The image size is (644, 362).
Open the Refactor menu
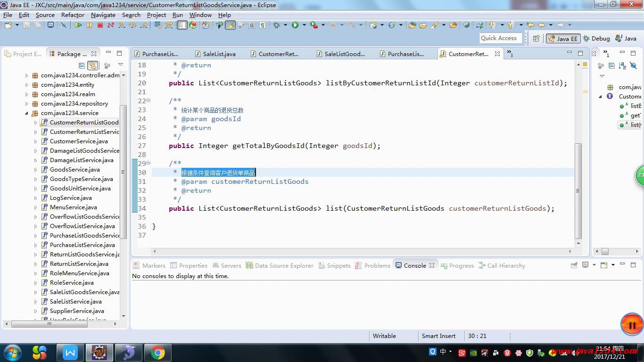(x=73, y=15)
